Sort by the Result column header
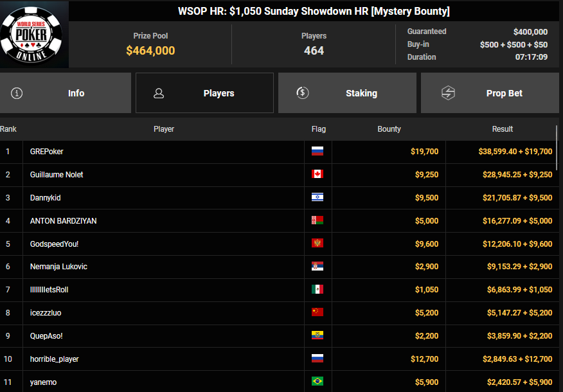Image resolution: width=563 pixels, height=392 pixels. (502, 129)
